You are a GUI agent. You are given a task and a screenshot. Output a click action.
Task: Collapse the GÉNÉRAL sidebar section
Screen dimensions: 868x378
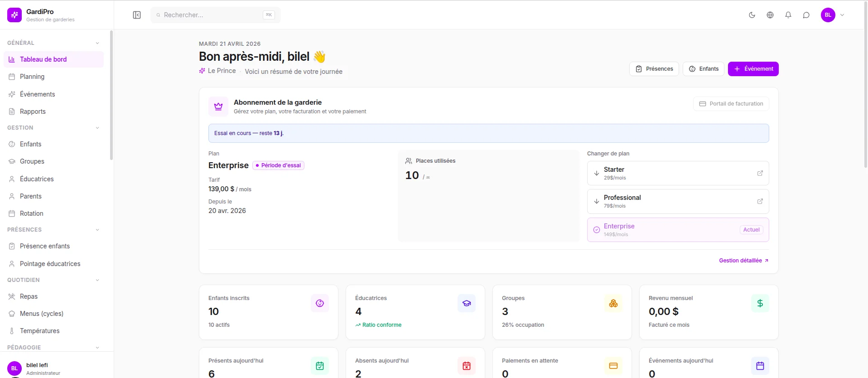(97, 43)
